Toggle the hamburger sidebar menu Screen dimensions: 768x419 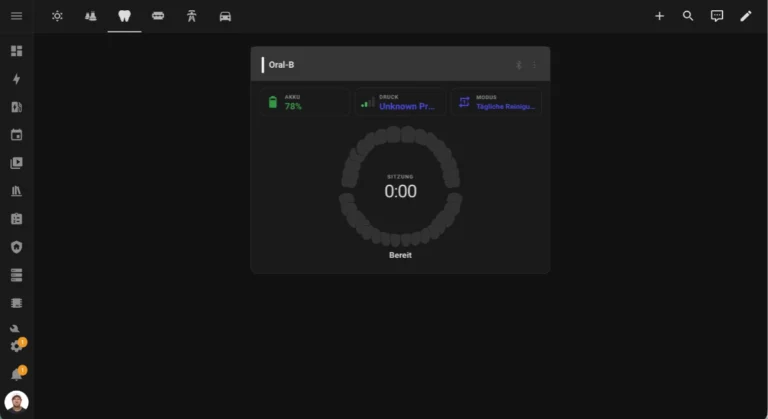click(x=16, y=16)
